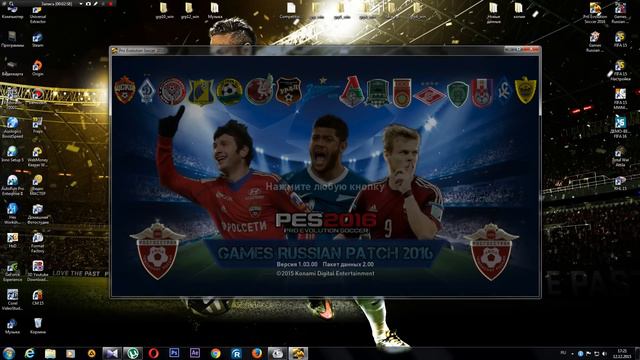Click the Windows Start button
Image resolution: width=640 pixels, height=360 pixels.
(x=9, y=353)
